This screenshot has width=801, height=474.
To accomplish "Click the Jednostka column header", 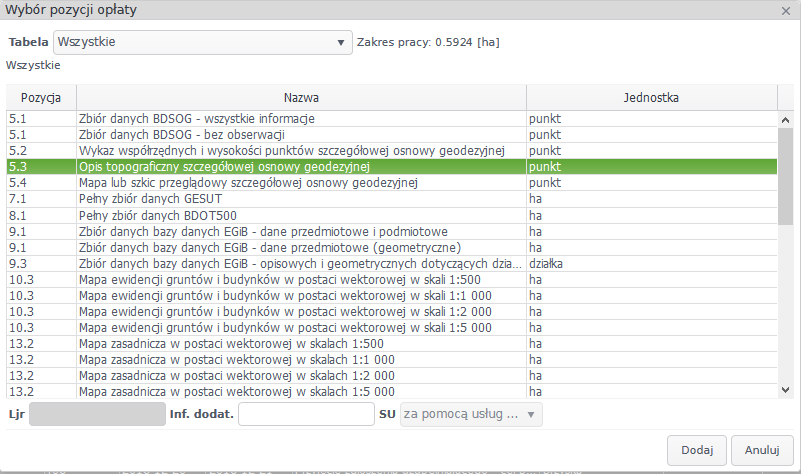I will 651,98.
